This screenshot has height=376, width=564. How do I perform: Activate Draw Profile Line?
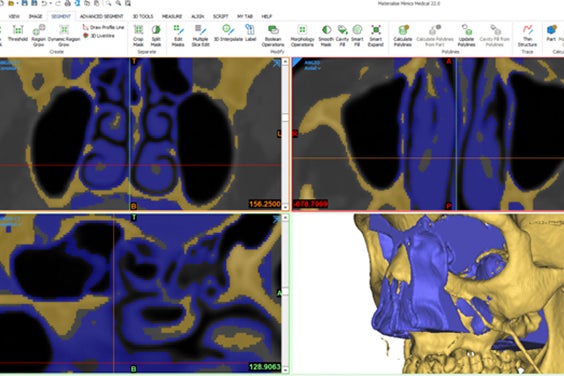(104, 27)
